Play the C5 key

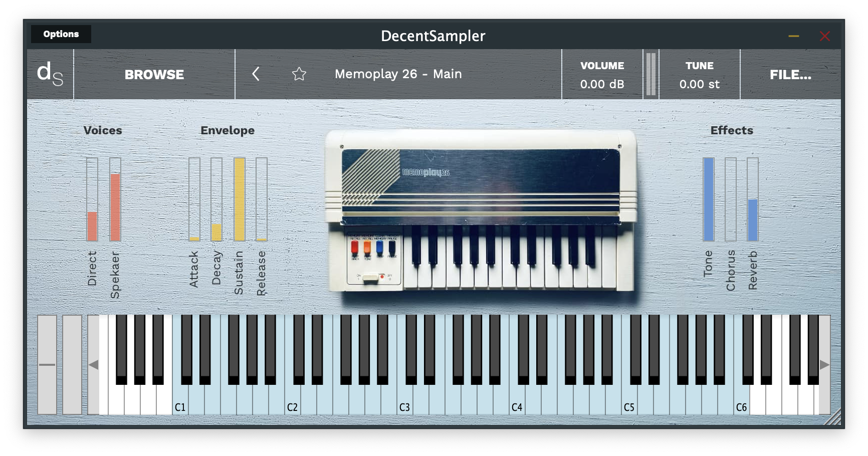click(x=629, y=401)
